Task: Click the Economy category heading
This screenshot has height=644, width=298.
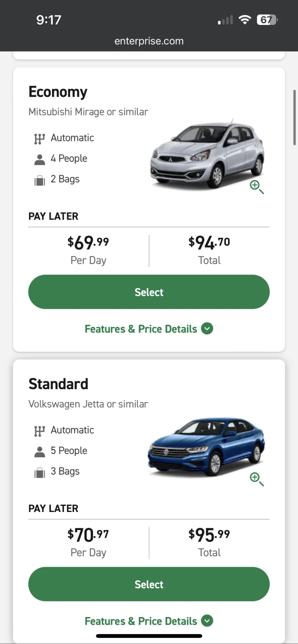Action: click(x=58, y=92)
